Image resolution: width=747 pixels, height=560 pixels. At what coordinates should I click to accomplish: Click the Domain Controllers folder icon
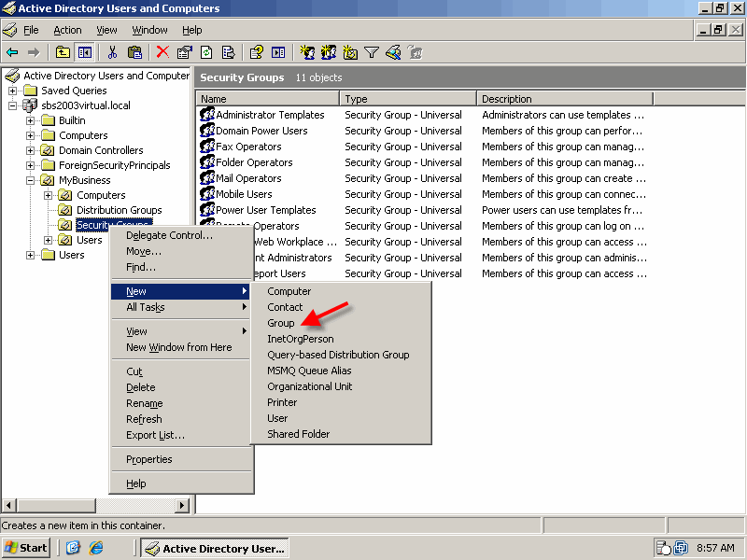coord(48,150)
